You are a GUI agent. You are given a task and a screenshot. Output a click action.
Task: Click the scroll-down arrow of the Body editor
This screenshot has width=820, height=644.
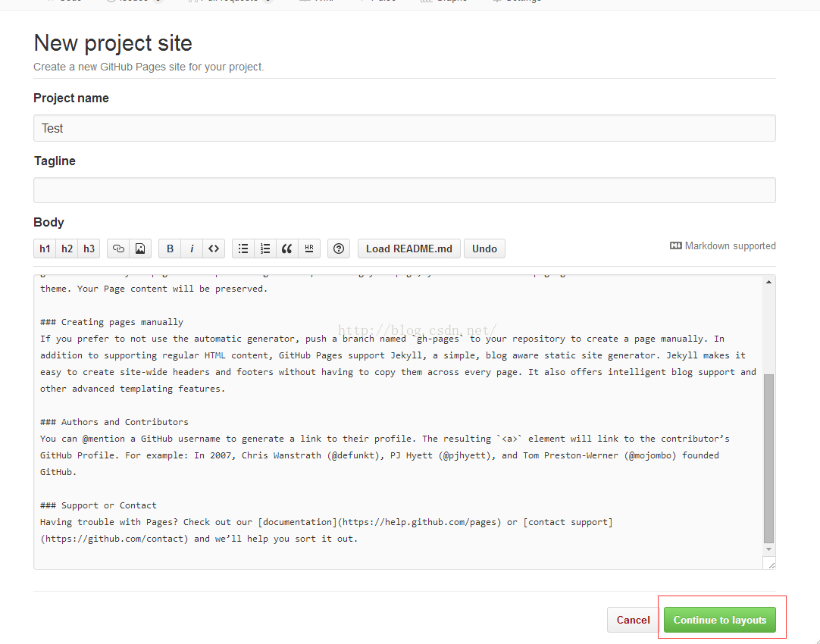tap(768, 549)
